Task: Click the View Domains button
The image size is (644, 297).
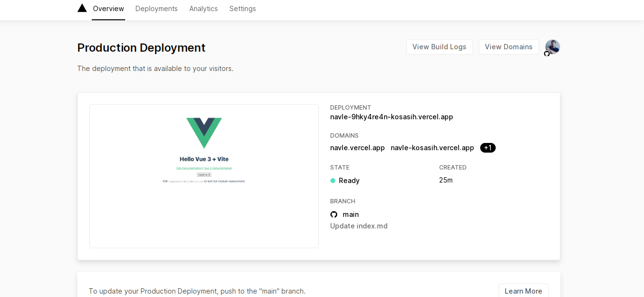Action: click(509, 47)
